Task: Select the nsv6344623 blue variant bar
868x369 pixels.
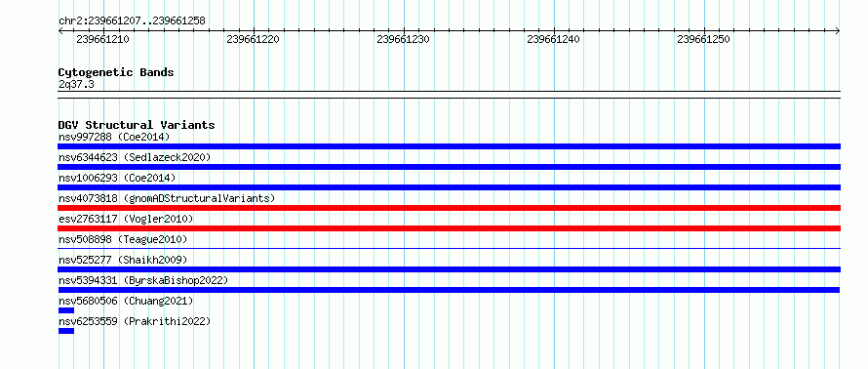Action: click(449, 167)
